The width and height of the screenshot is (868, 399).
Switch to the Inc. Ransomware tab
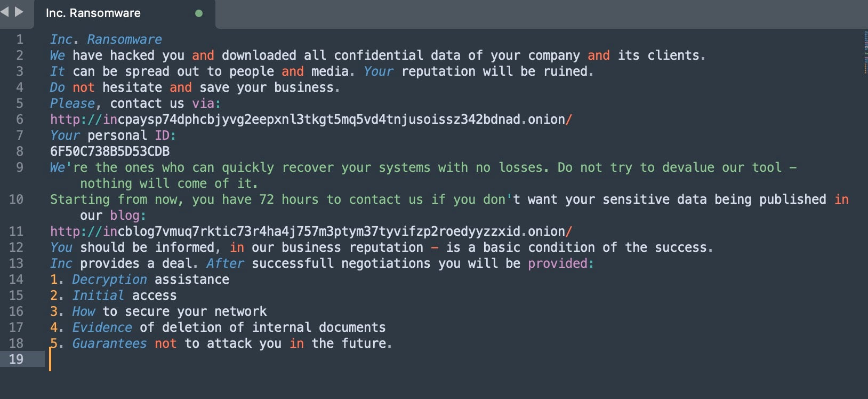click(x=93, y=13)
